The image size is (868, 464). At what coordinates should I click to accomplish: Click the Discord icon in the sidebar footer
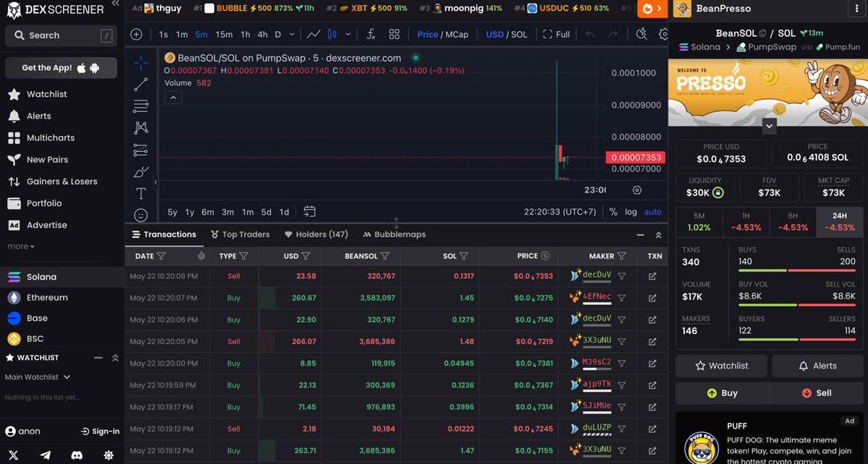click(77, 455)
